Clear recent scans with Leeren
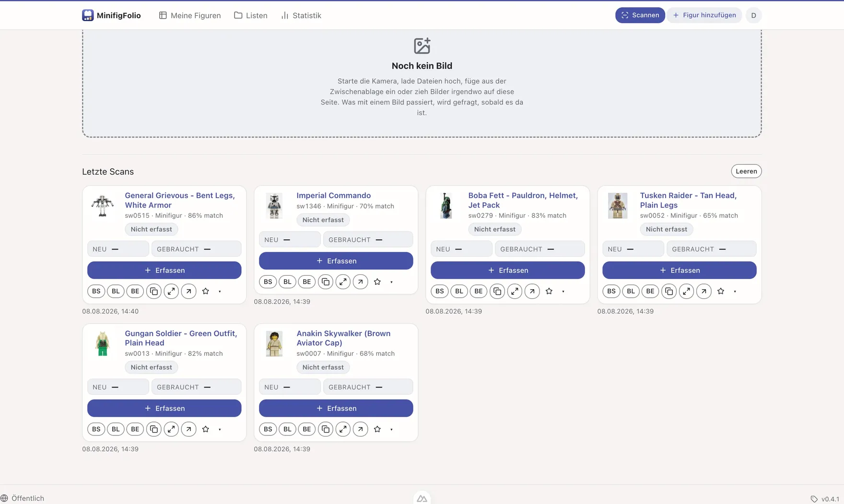 tap(746, 171)
